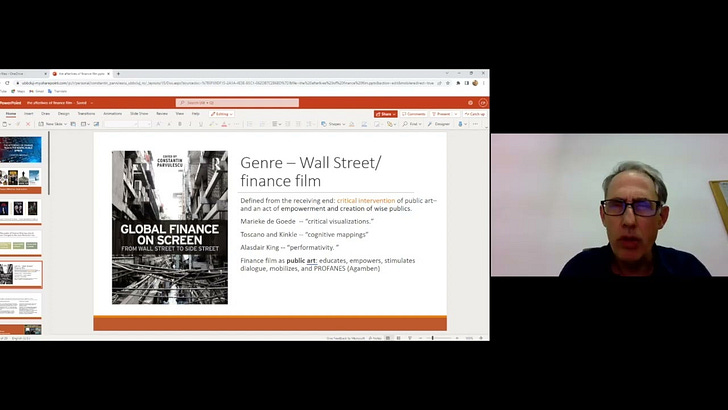Select the slide thumbnail with green boxes
This screenshot has height=410, width=728.
click(x=21, y=242)
